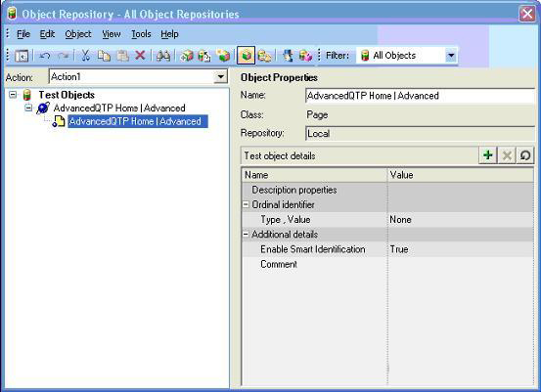The width and height of the screenshot is (541, 392).
Task: Click the red Delete X icon
Action: [140, 55]
